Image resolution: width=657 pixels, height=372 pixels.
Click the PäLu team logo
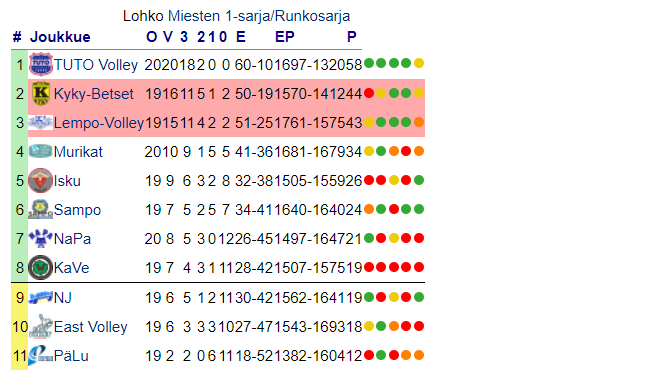pyautogui.click(x=41, y=356)
